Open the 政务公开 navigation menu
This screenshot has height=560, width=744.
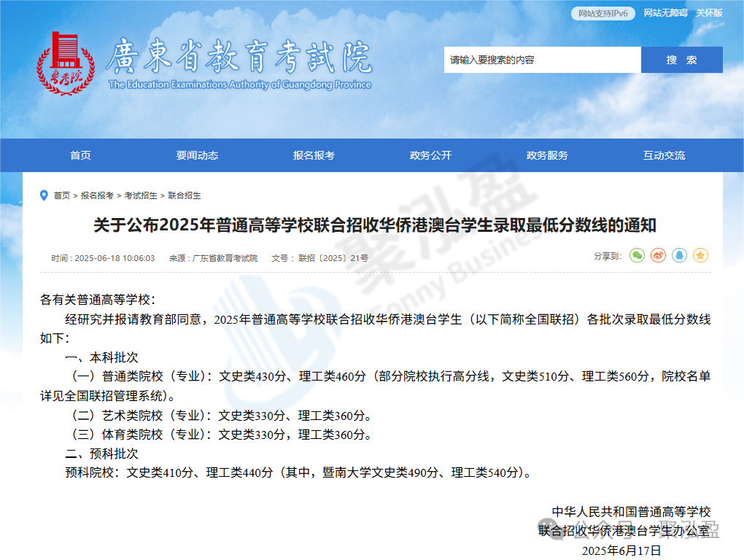(x=430, y=155)
